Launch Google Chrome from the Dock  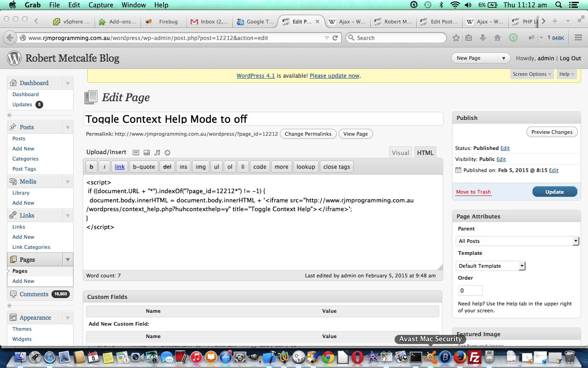coord(328,357)
